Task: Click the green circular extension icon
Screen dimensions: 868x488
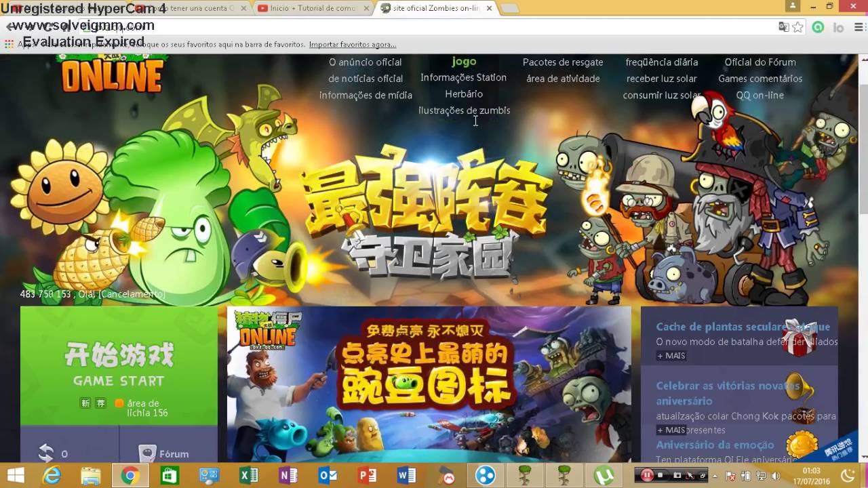Action: pyautogui.click(x=818, y=27)
